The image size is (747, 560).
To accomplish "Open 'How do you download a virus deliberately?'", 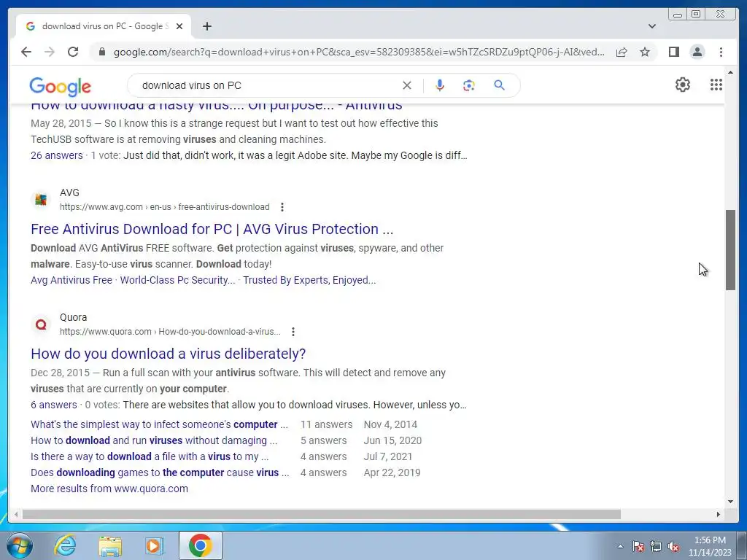I will 169,354.
